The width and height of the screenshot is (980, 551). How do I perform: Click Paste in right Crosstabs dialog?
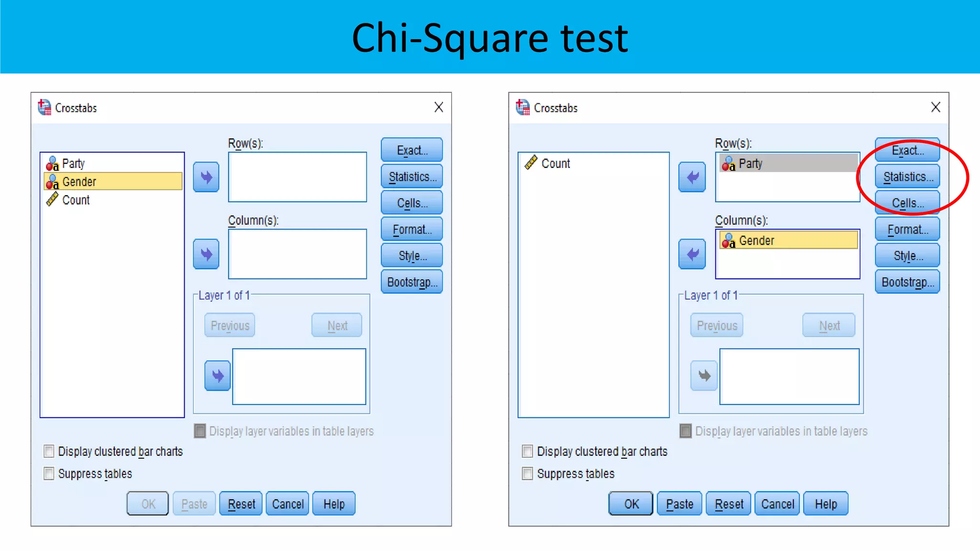tap(679, 504)
